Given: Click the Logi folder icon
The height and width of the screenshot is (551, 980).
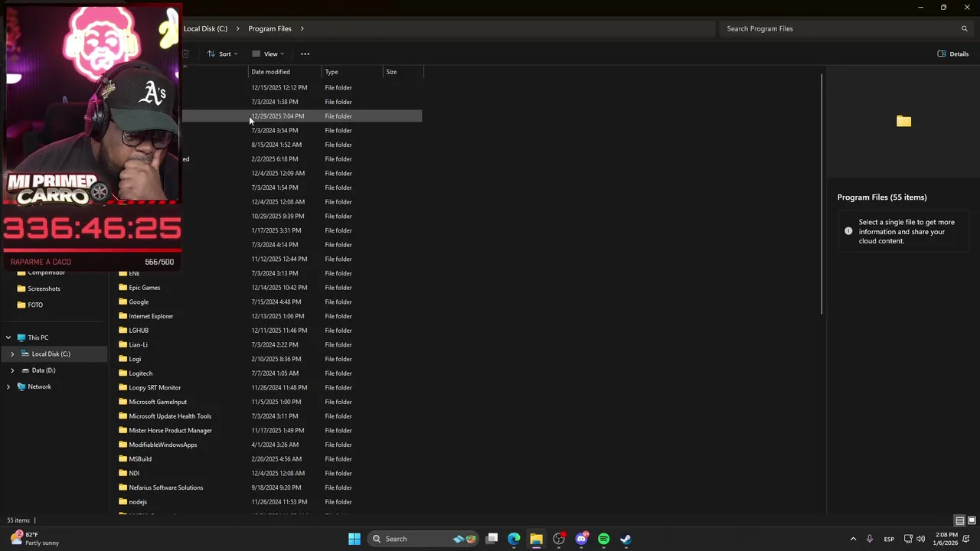Looking at the screenshot, I should [x=122, y=359].
